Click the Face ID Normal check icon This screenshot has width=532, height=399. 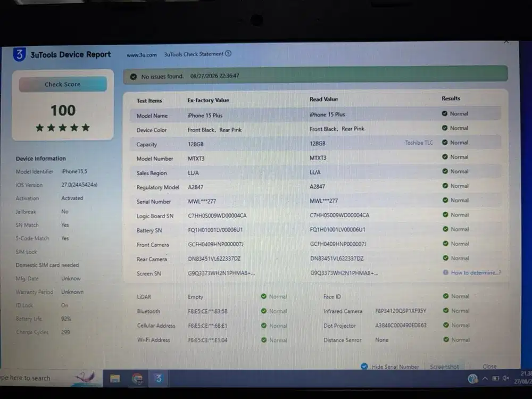click(x=446, y=296)
